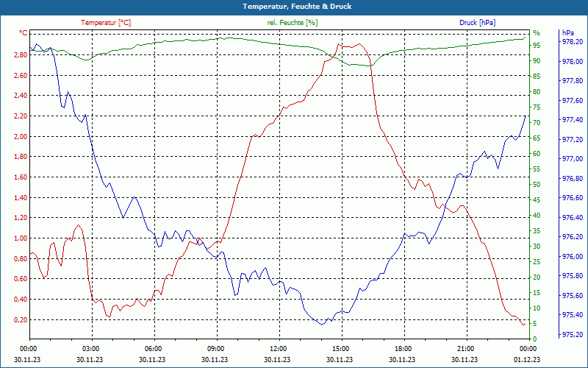
Task: Click humidity axis value 95
Action: click(537, 46)
